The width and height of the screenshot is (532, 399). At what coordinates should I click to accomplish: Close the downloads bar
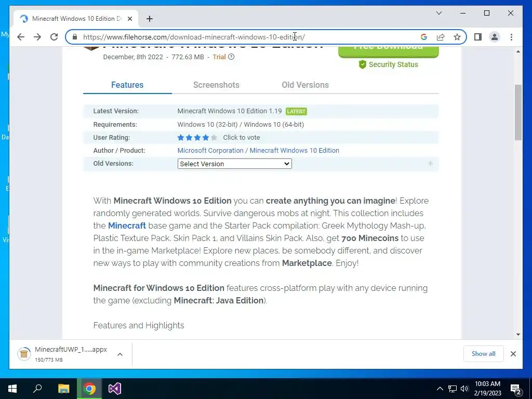(x=513, y=354)
